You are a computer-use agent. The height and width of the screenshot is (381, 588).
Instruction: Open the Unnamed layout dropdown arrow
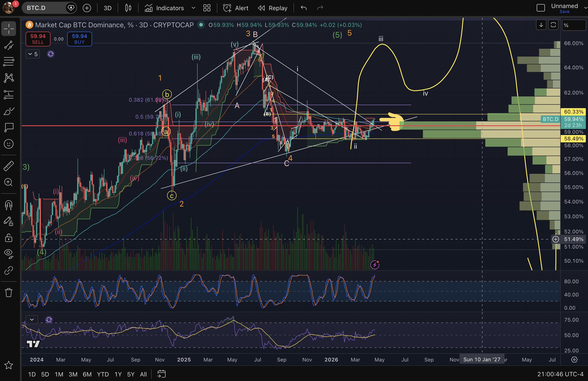(585, 8)
